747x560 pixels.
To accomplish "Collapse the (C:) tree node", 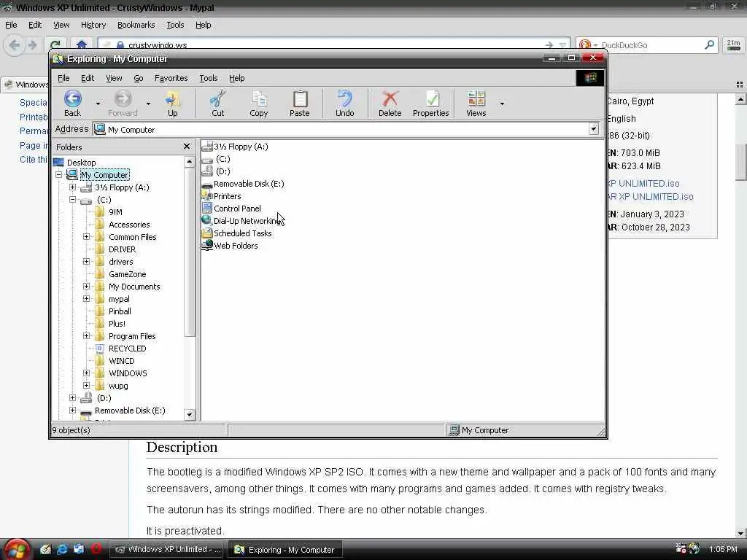I will [72, 200].
